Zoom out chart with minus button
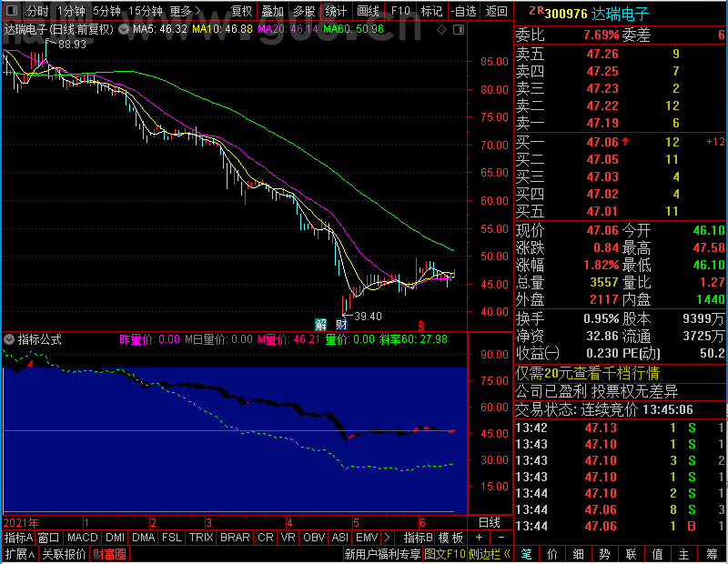Screen dimensions: 728x564 click(x=501, y=538)
